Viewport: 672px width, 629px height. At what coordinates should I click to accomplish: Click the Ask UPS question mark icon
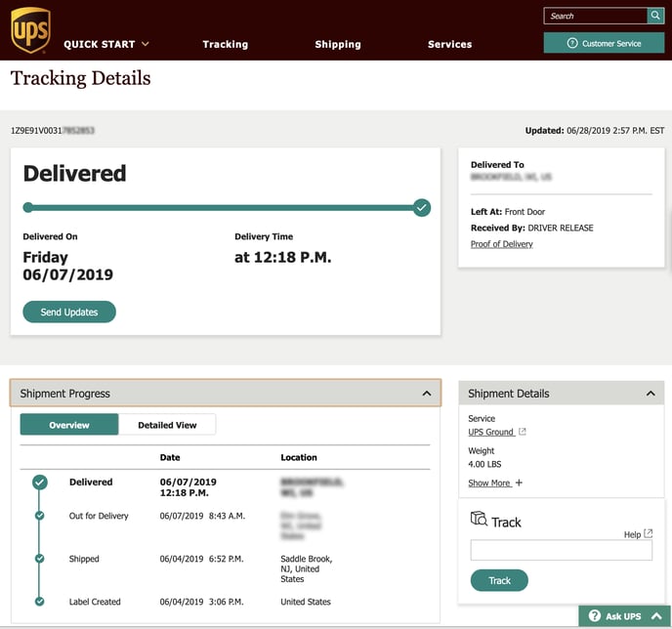tap(595, 615)
